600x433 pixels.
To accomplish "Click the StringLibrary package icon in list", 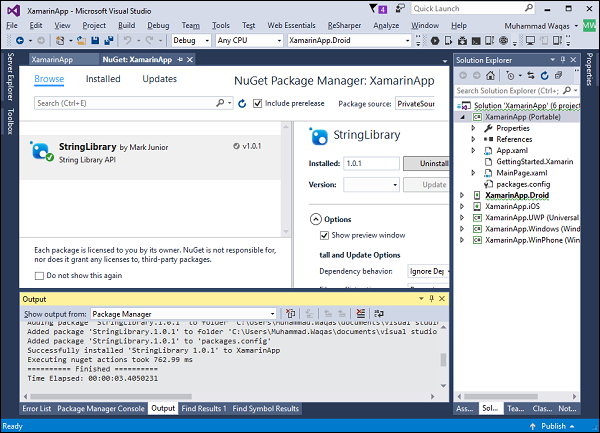I will click(42, 151).
